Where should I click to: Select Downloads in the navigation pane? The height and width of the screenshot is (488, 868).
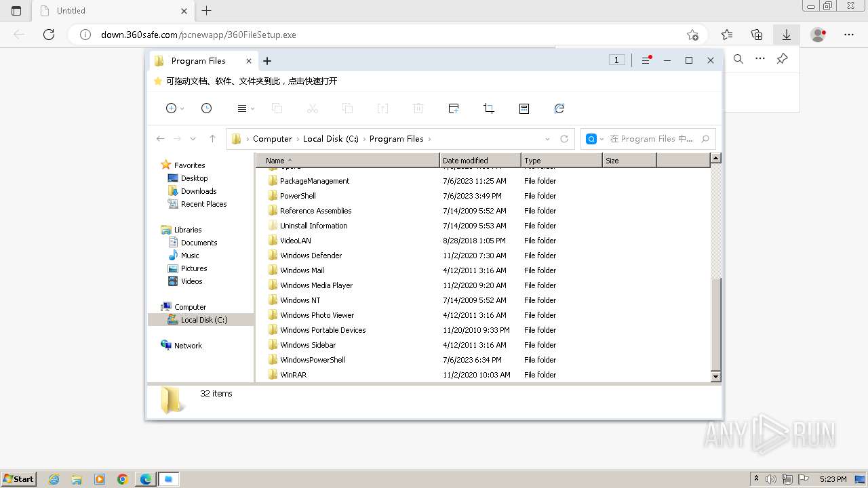(199, 191)
